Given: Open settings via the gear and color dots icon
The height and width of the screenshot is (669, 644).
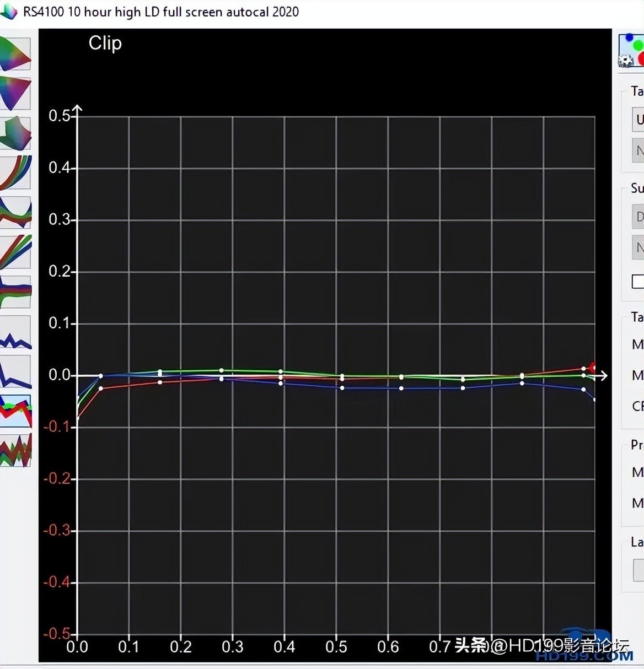Looking at the screenshot, I should tap(631, 51).
